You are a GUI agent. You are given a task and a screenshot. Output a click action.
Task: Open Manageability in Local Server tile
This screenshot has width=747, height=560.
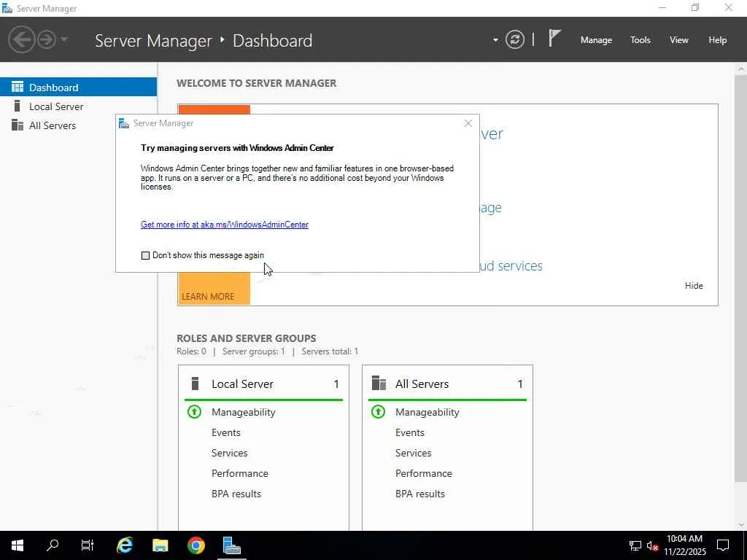tap(244, 412)
